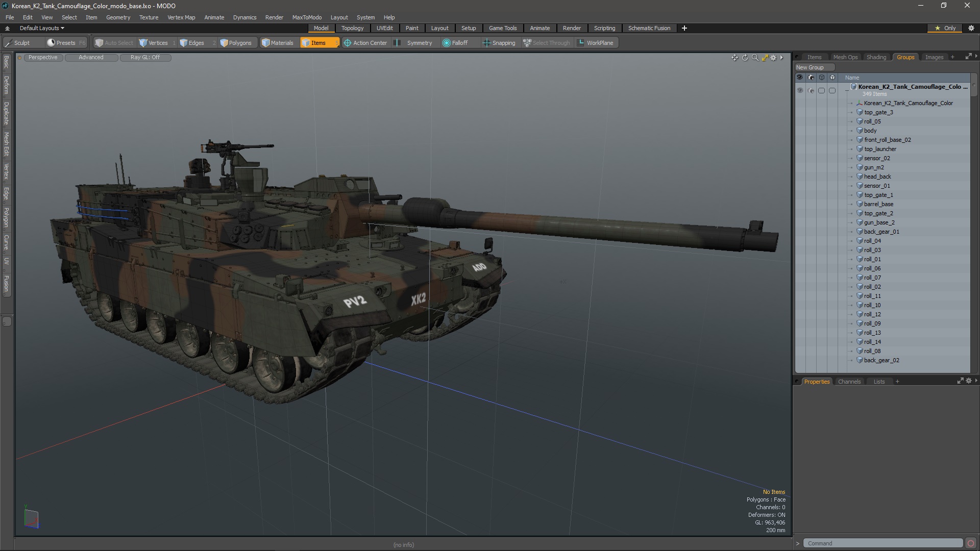Open the Texture menu
The image size is (980, 551).
pyautogui.click(x=149, y=17)
